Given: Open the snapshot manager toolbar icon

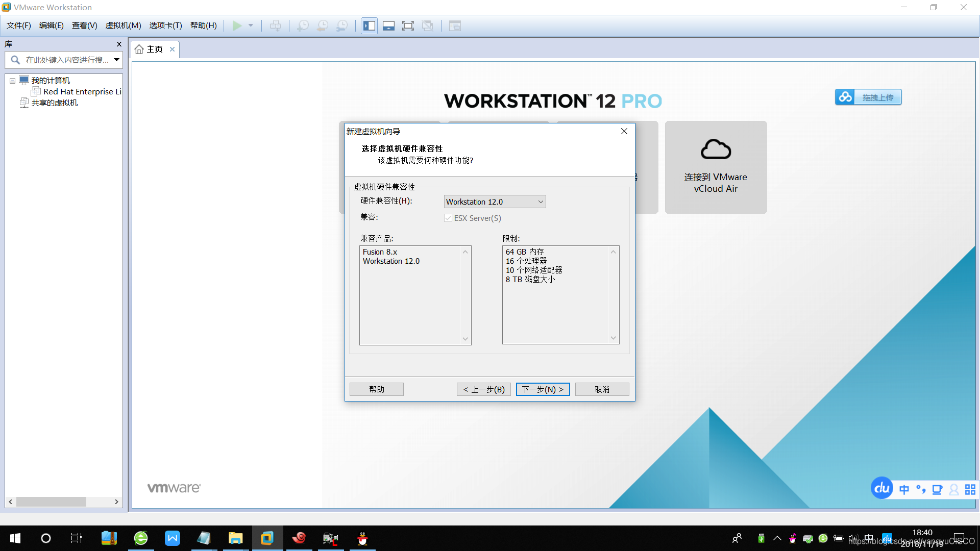Looking at the screenshot, I should (342, 26).
